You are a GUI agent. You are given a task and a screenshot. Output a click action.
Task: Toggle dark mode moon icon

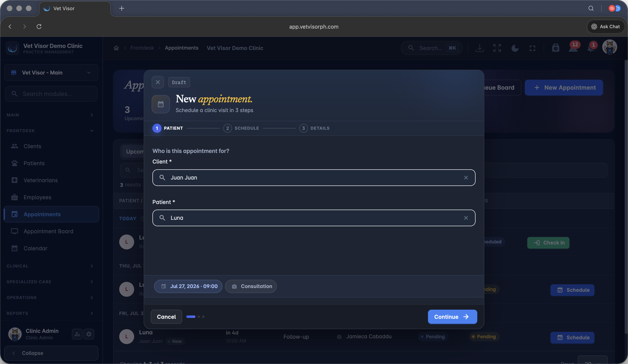[x=515, y=48]
